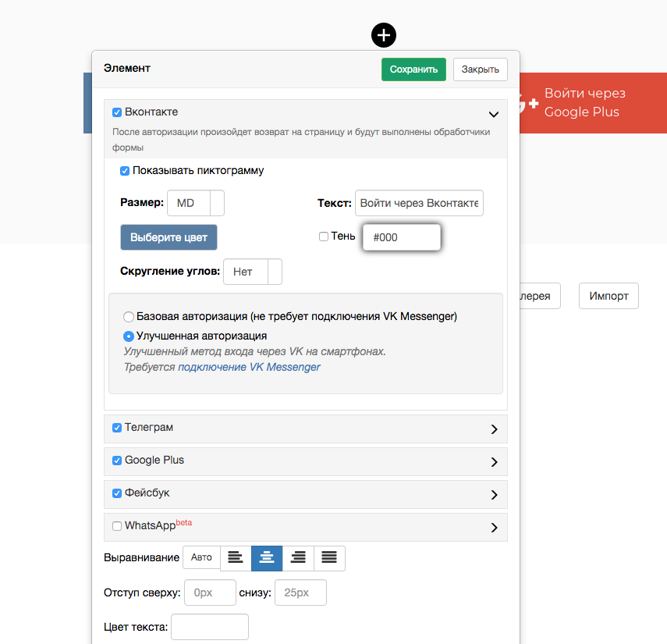The height and width of the screenshot is (644, 667).
Task: Click the Google Plus logo icon
Action: click(529, 102)
